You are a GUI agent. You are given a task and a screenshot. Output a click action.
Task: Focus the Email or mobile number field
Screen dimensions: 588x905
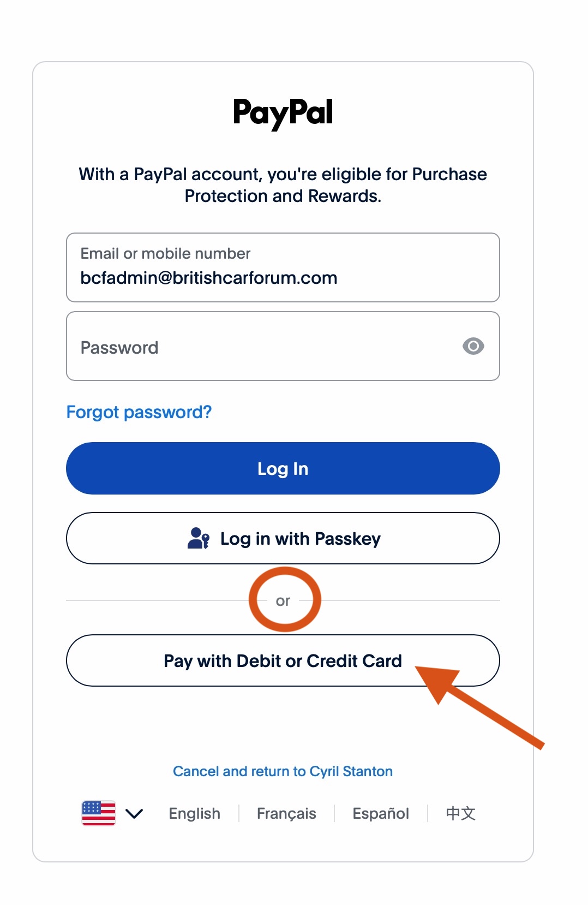[x=283, y=267]
